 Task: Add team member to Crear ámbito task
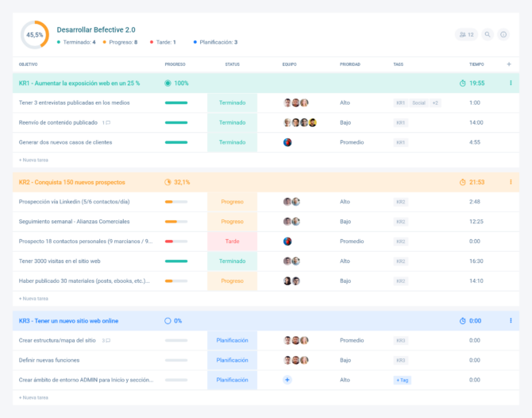tap(287, 380)
